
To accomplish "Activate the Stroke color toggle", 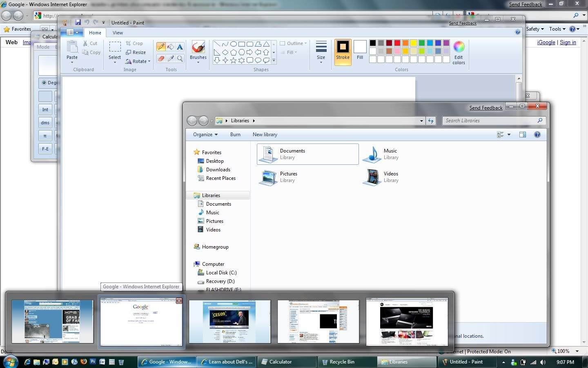I will 343,52.
